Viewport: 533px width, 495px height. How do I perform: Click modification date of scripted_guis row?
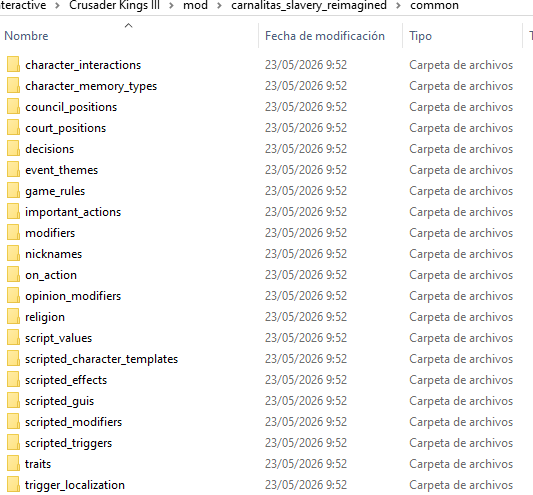(x=306, y=401)
